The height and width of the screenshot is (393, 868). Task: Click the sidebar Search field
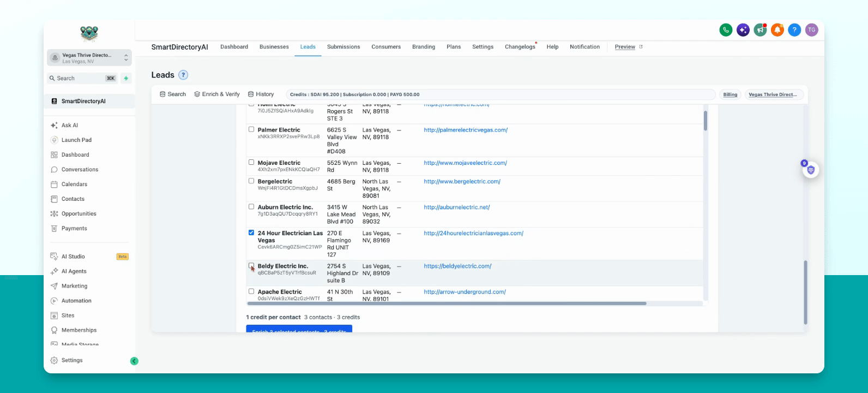[83, 79]
